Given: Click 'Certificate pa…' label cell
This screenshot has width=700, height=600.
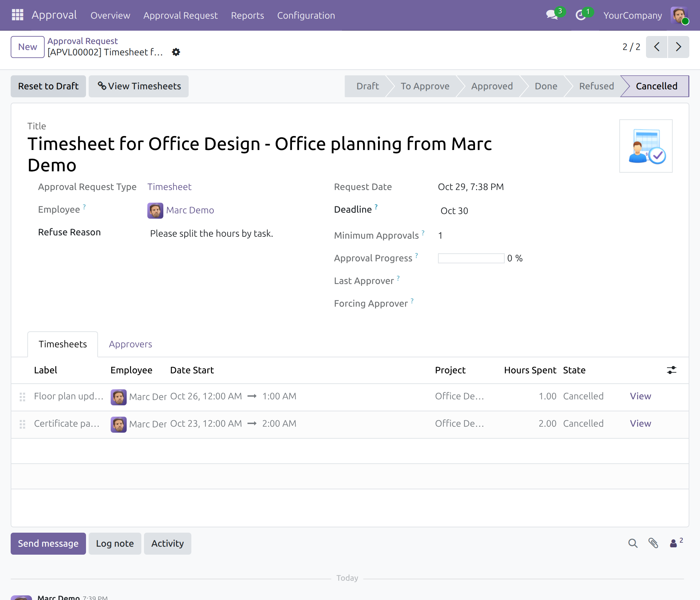Looking at the screenshot, I should pyautogui.click(x=67, y=424).
